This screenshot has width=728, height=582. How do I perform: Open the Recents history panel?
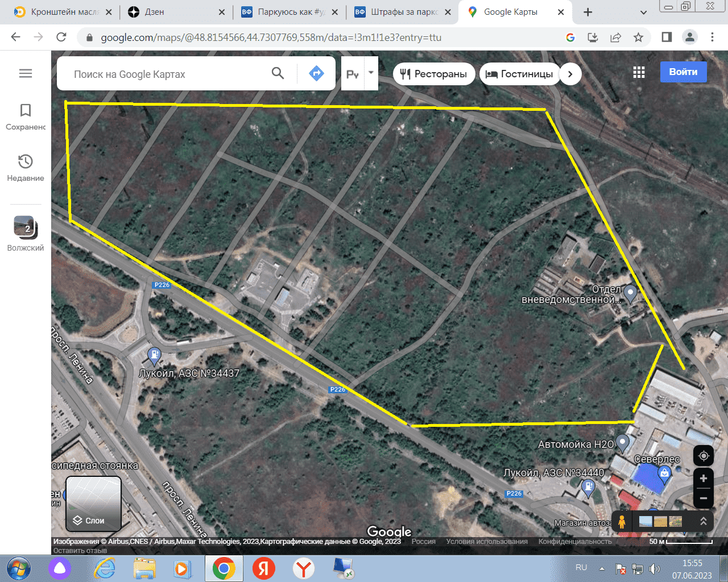click(26, 168)
